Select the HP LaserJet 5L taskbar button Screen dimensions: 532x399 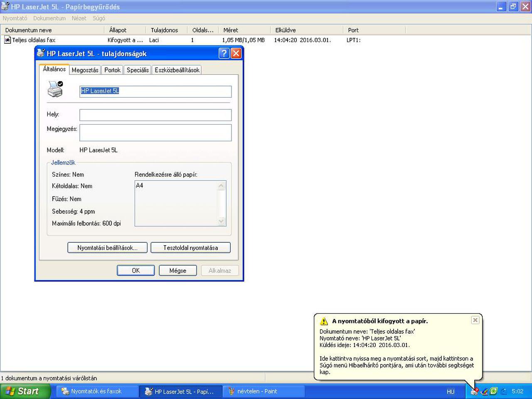click(x=180, y=392)
